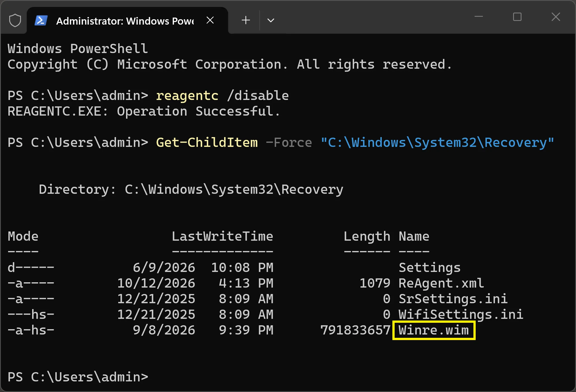The image size is (576, 392).
Task: Click the 'Settings' directory name
Action: coord(430,268)
